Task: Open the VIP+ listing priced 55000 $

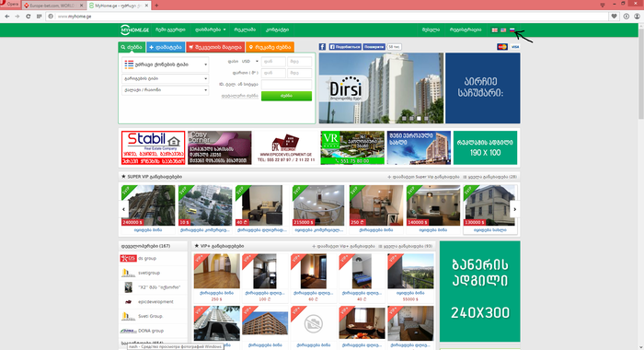Action: 410,277
